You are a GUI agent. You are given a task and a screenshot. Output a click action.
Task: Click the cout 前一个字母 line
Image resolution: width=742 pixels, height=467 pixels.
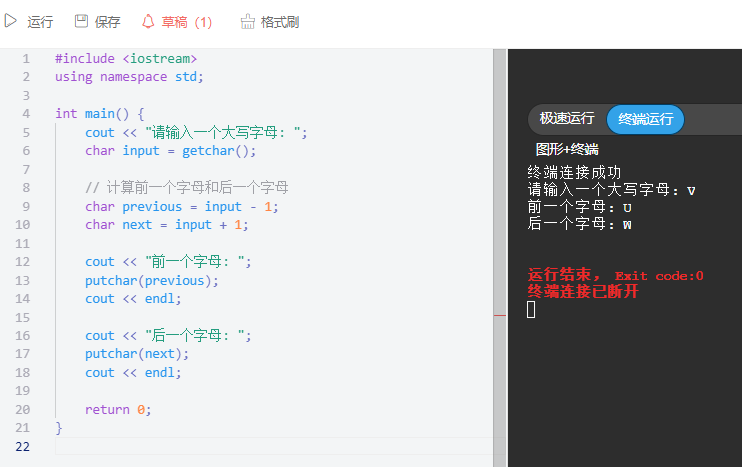point(168,262)
